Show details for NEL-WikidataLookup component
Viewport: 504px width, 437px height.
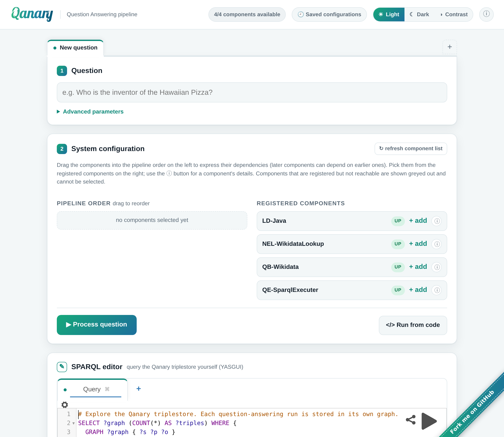click(437, 244)
